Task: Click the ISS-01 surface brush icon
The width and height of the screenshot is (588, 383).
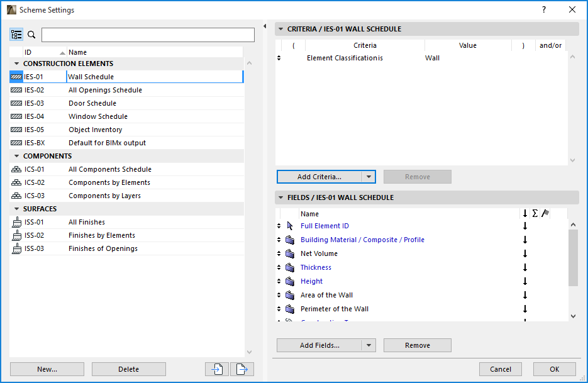Action: [16, 222]
